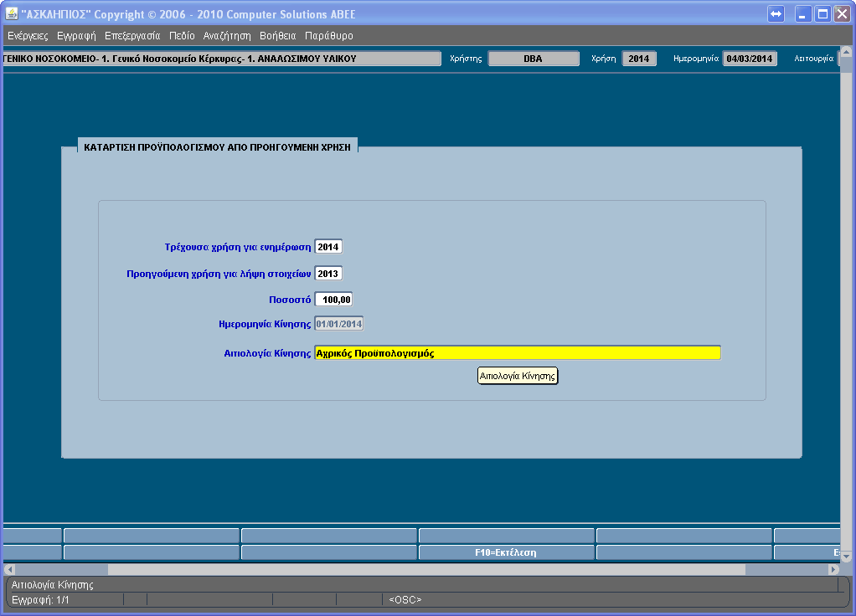
Task: Click the Ημερομηνία Κίνησης date field
Action: tap(339, 324)
